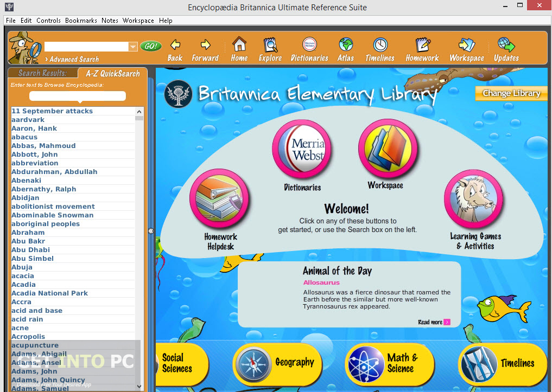This screenshot has height=392, width=552.
Task: Open the Timelines clock icon in toolbar
Action: [380, 44]
